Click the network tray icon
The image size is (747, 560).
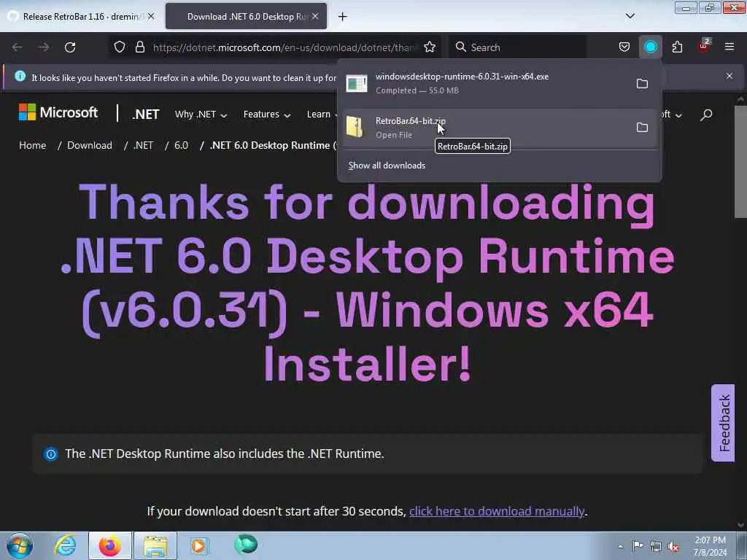click(x=656, y=547)
